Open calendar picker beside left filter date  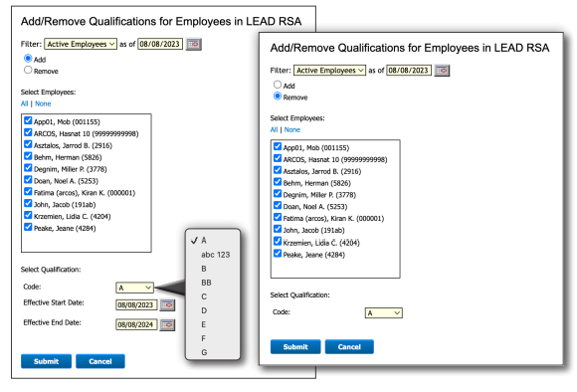click(x=194, y=44)
